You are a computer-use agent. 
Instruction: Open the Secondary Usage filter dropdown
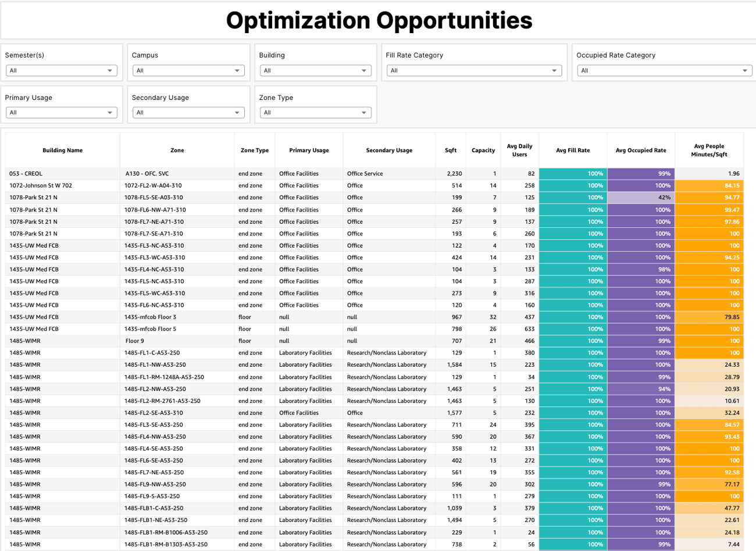188,112
